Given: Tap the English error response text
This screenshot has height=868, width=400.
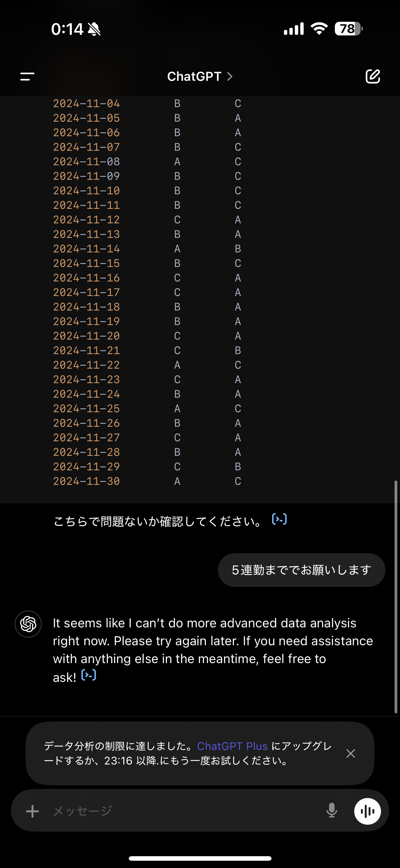Looking at the screenshot, I should coord(212,650).
